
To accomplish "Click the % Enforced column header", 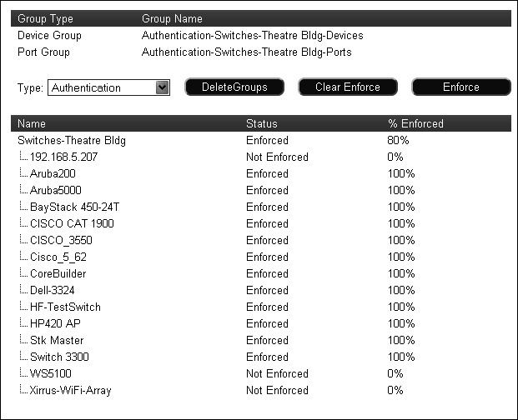I will (x=415, y=123).
